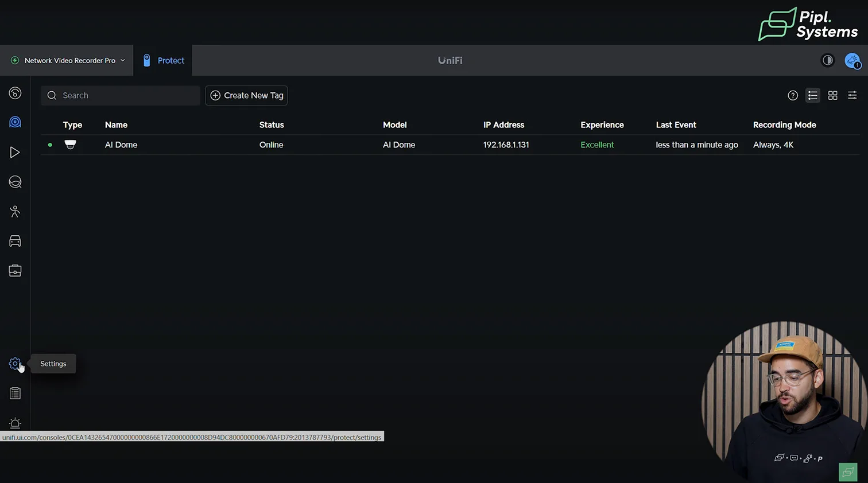Open the AI Dome camera row

(x=121, y=145)
